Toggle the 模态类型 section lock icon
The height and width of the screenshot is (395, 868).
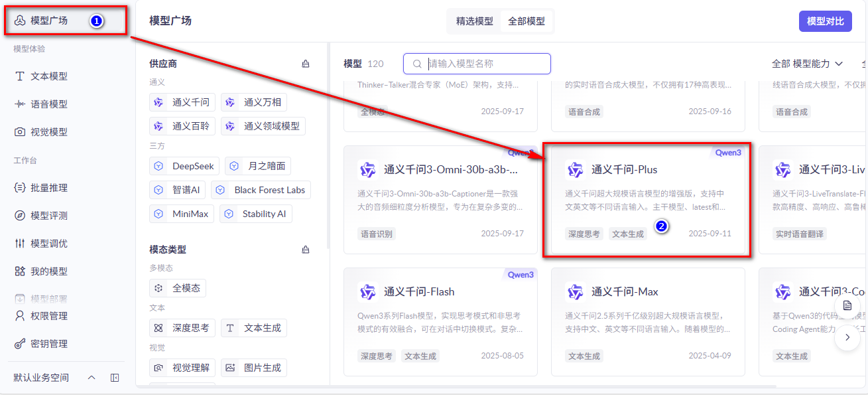coord(306,250)
